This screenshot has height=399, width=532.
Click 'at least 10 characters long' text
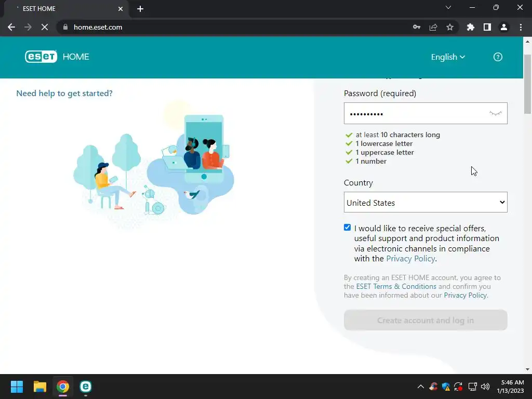tap(397, 135)
